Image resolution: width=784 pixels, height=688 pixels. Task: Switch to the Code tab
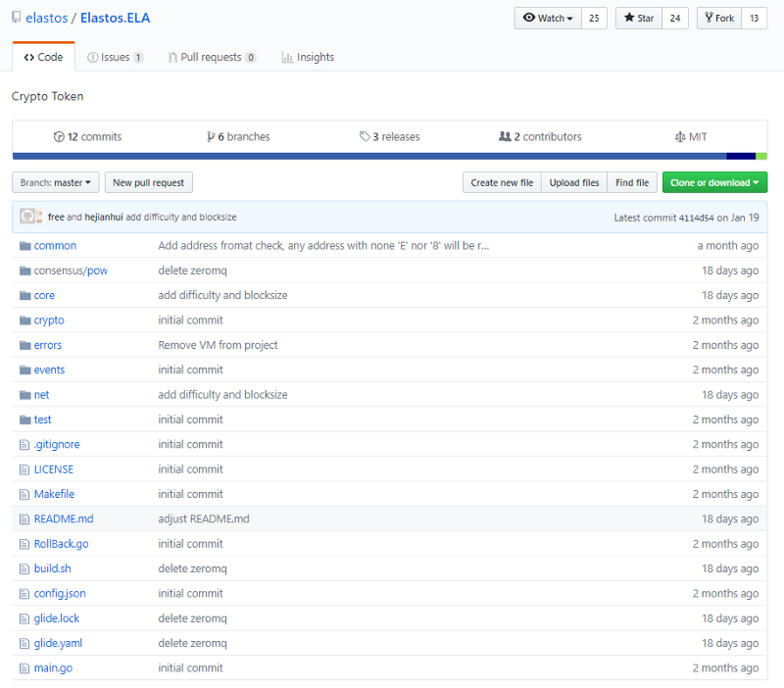click(43, 57)
